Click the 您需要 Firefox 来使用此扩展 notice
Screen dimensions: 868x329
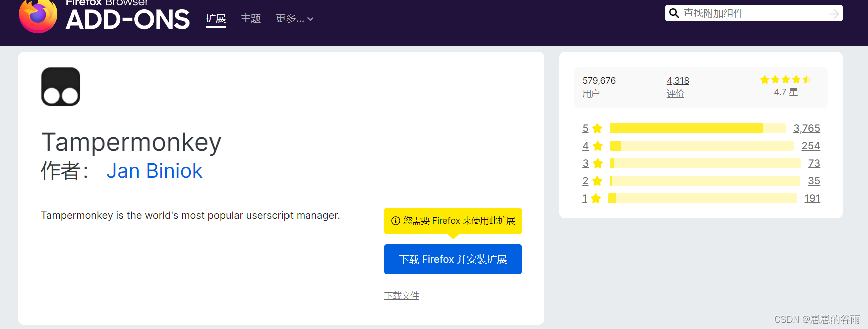click(x=453, y=221)
